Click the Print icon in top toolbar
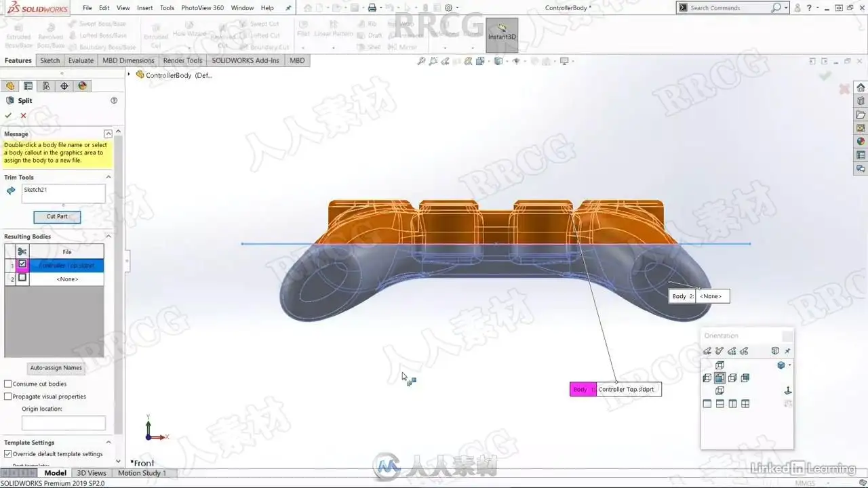Image resolution: width=868 pixels, height=488 pixels. (372, 8)
